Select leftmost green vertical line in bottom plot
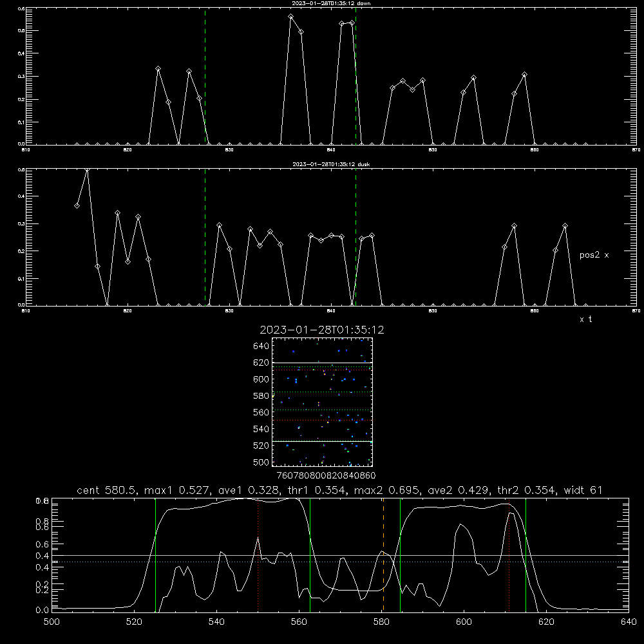The width and height of the screenshot is (644, 644). pyautogui.click(x=156, y=554)
